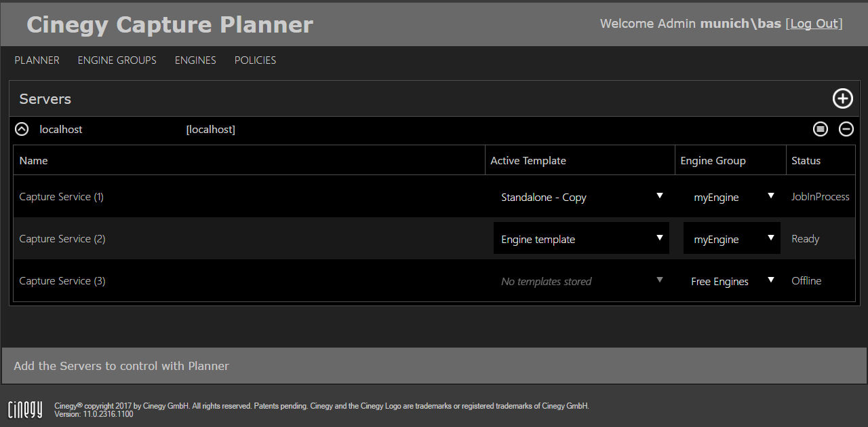The height and width of the screenshot is (427, 868).
Task: Select the Capture Service (3) name
Action: [x=62, y=281]
